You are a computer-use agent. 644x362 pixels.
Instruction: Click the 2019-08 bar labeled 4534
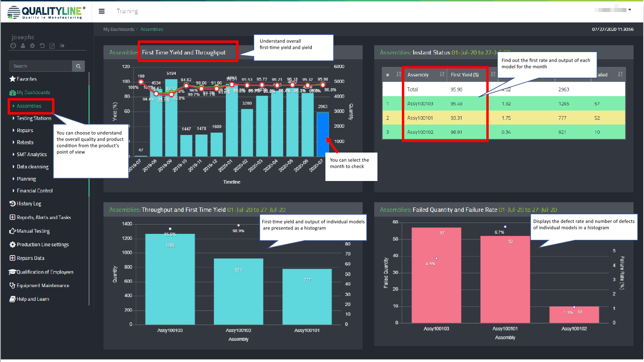156,122
